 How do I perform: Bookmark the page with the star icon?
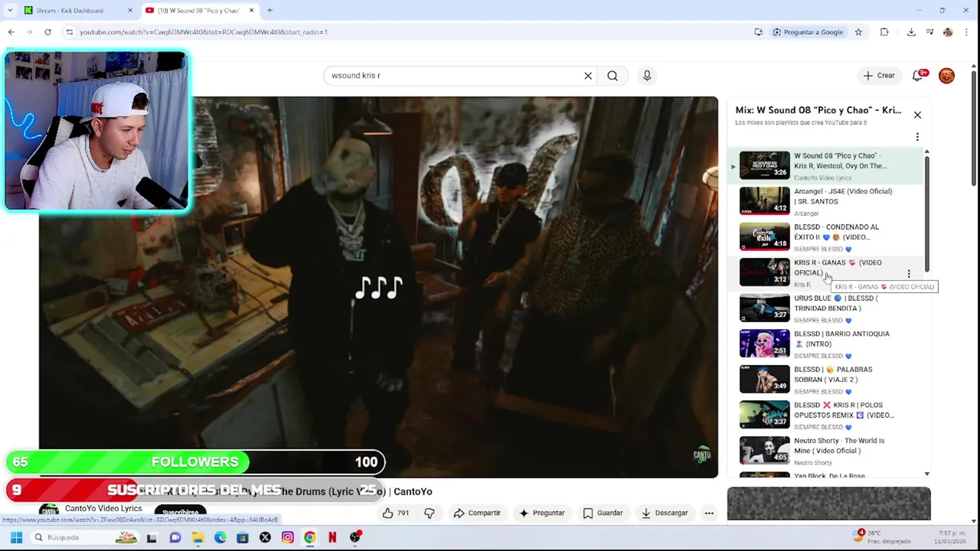coord(858,32)
